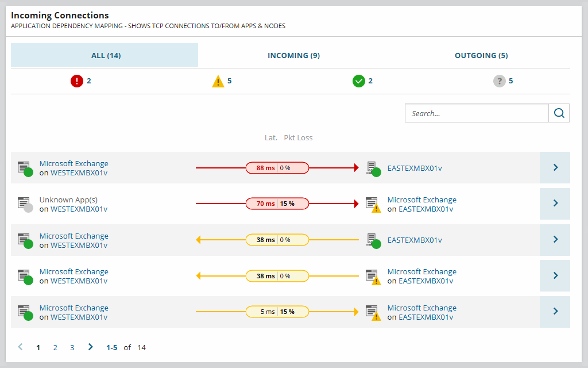Advance to next page with arrow
The height and width of the screenshot is (368, 588).
[x=90, y=347]
